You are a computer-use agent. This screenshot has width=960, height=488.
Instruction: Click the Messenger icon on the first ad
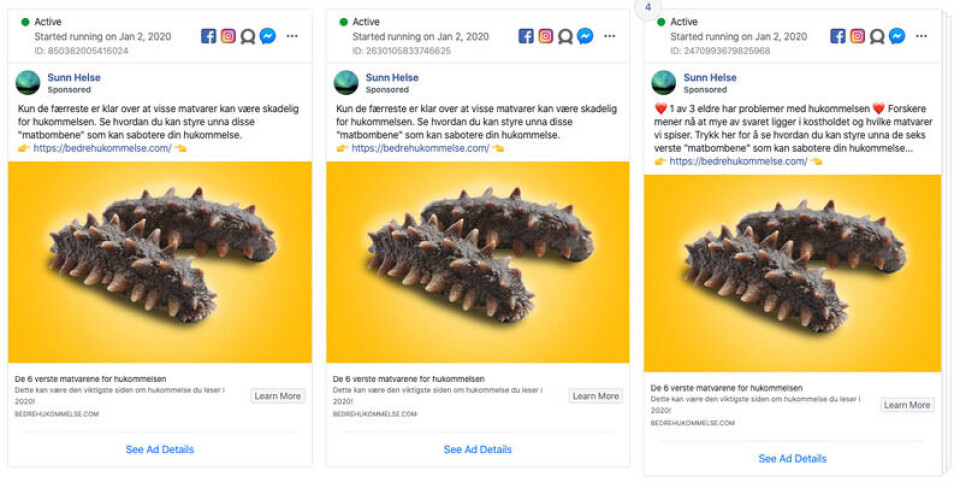pos(268,36)
